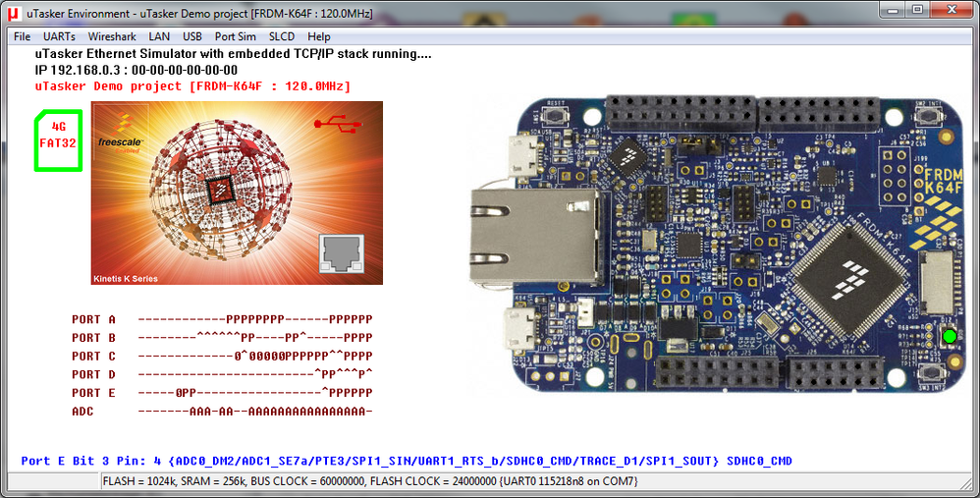
Task: Click the 'PORT A' label
Action: click(93, 319)
